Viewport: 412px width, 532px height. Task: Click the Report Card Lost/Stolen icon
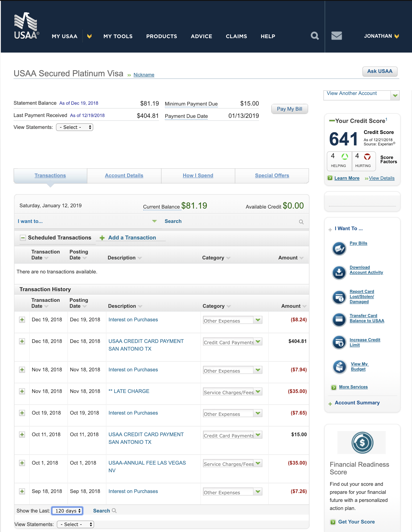click(x=339, y=297)
